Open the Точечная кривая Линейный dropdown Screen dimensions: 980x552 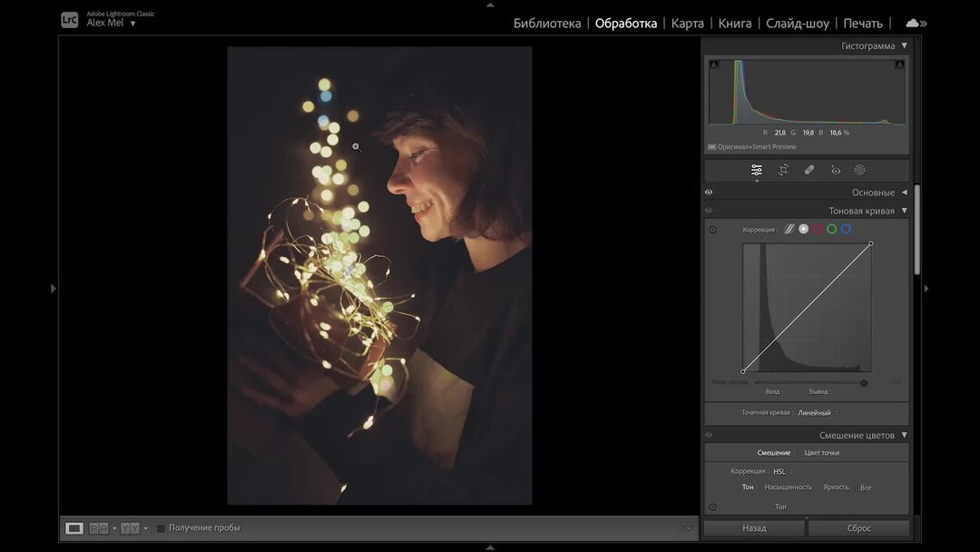click(815, 412)
